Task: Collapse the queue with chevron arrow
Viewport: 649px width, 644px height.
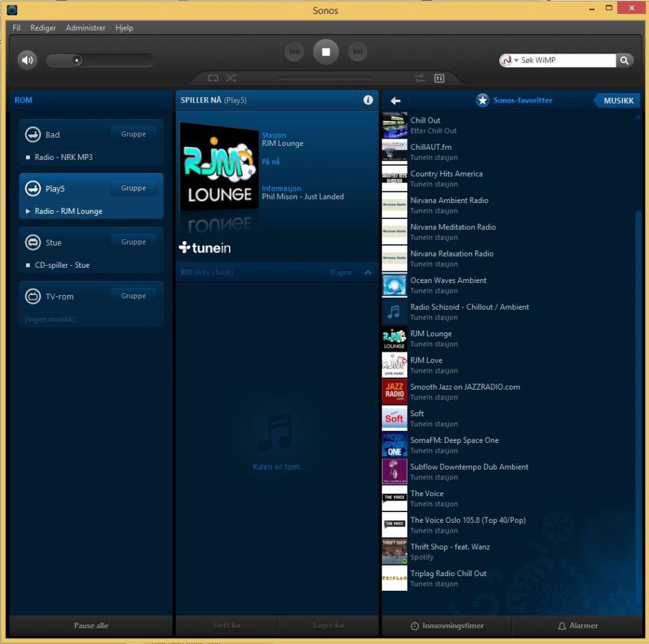Action: point(367,272)
